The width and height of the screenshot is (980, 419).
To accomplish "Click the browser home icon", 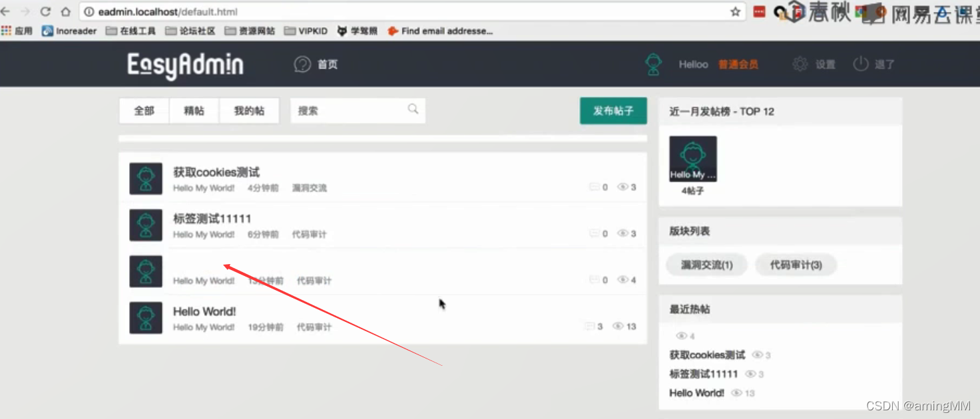I will point(65,11).
